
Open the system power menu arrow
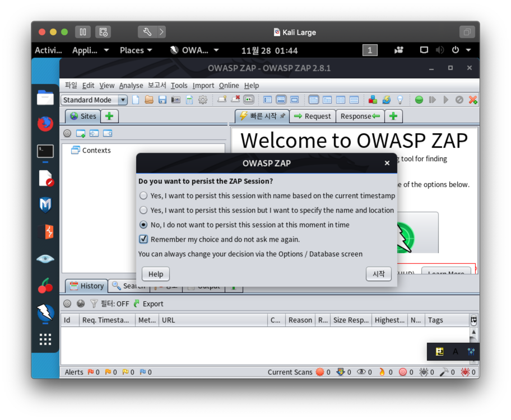click(x=468, y=50)
